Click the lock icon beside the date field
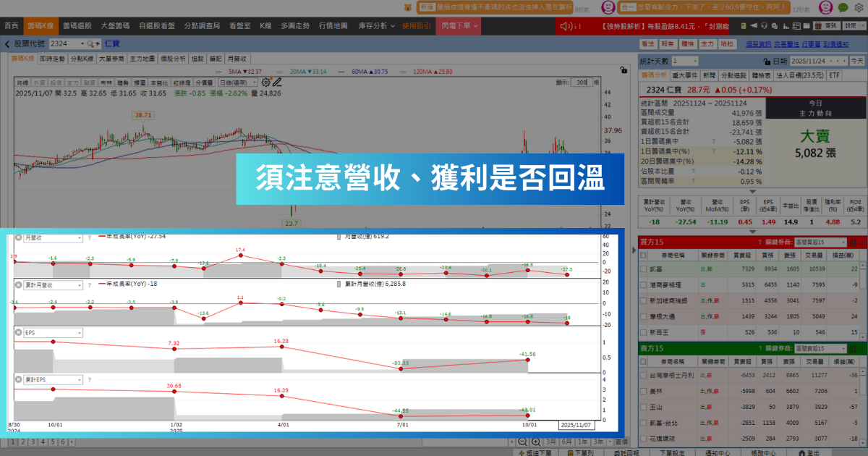 pos(767,62)
